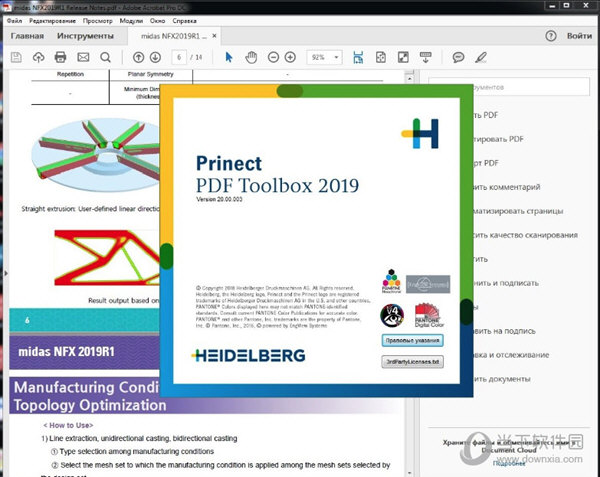
Task: Open the Справка menu
Action: [x=184, y=21]
